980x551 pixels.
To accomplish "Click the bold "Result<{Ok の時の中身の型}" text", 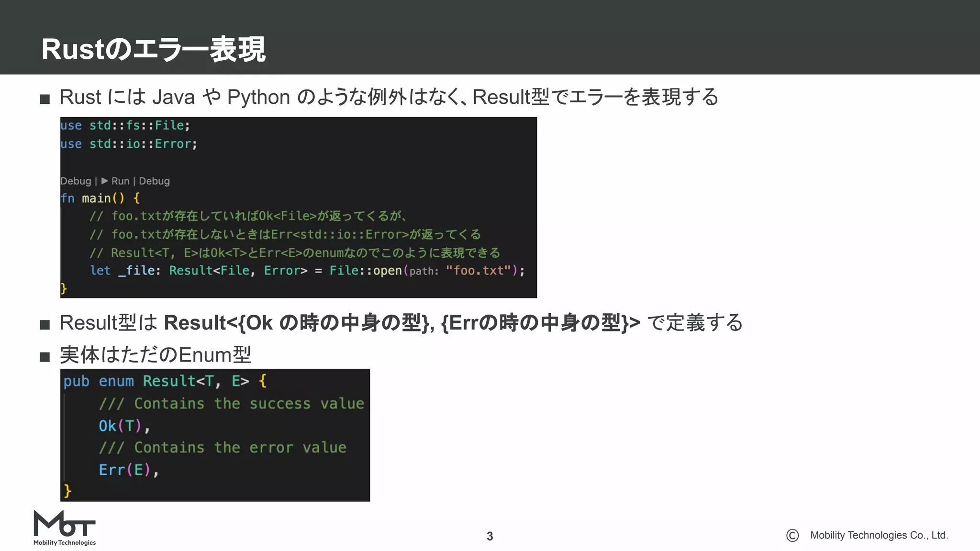I will tap(296, 323).
